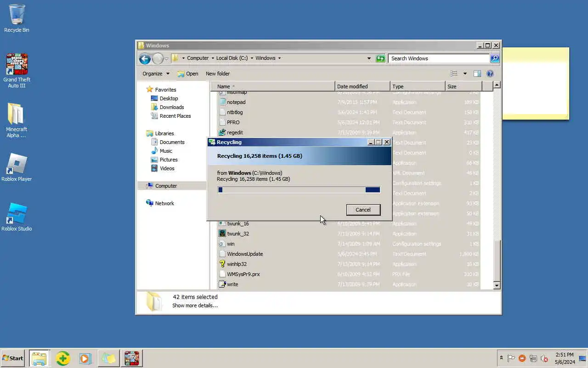Viewport: 588px width, 368px height.
Task: Open the blue Help question-mark icon
Action: (490, 74)
